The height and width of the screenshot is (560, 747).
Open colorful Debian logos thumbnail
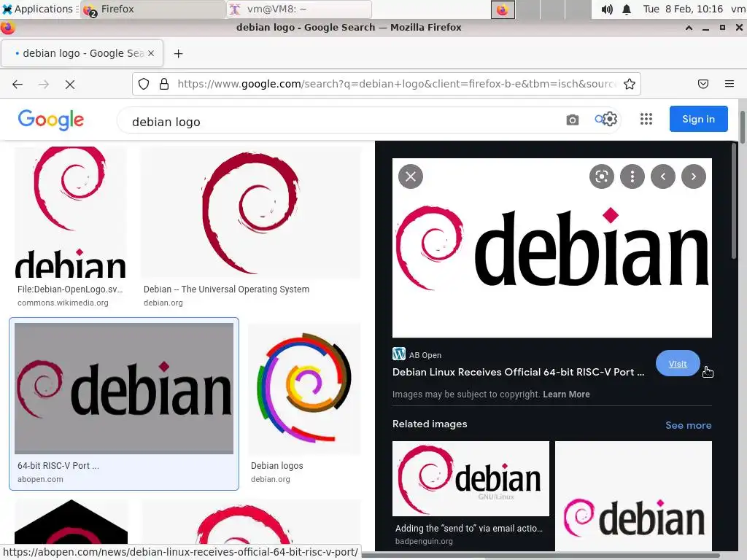coord(304,389)
